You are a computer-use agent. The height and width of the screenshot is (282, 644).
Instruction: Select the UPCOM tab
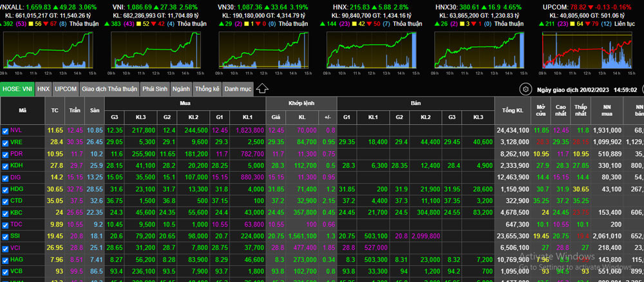66,89
